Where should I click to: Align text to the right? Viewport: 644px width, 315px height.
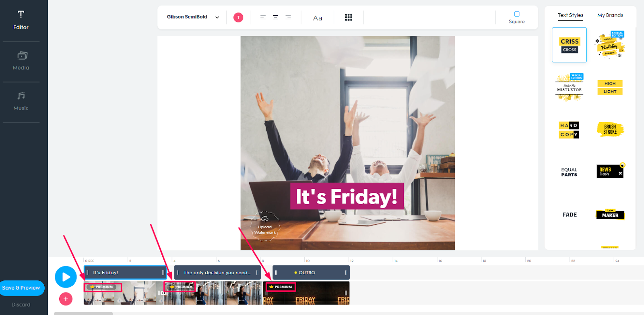click(x=288, y=17)
